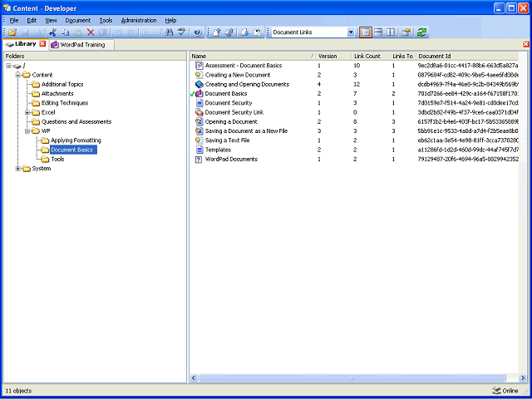Select the Applying Formatting folder
The height and width of the screenshot is (399, 532).
point(76,140)
